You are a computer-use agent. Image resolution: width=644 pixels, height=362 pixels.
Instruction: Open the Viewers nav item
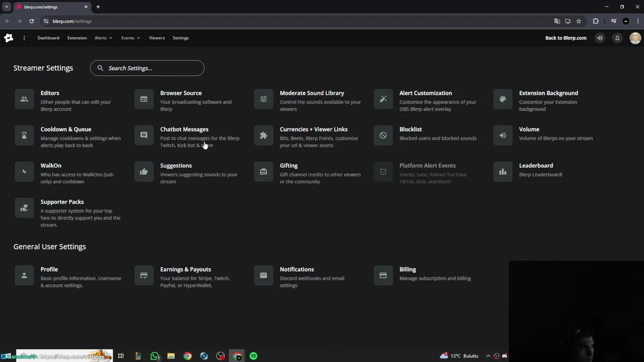click(156, 38)
